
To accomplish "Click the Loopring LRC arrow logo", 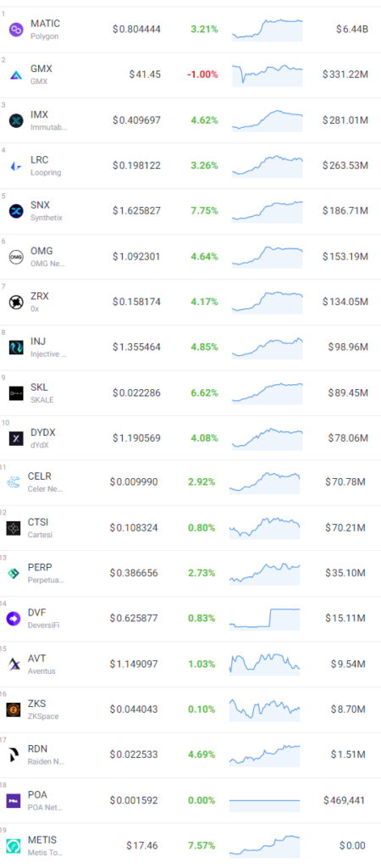I will click(16, 166).
